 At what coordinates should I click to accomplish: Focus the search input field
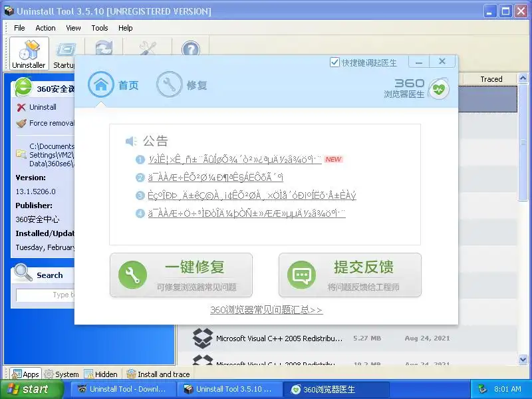tap(45, 295)
